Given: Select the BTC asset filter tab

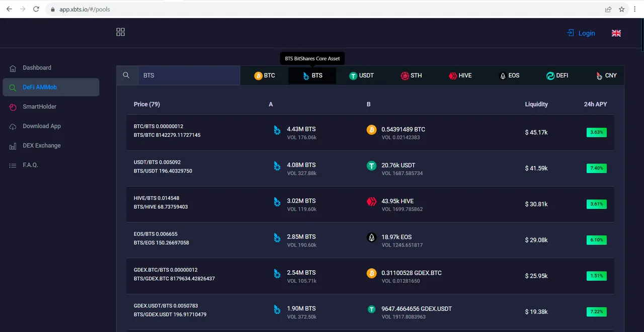Looking at the screenshot, I should coord(264,76).
